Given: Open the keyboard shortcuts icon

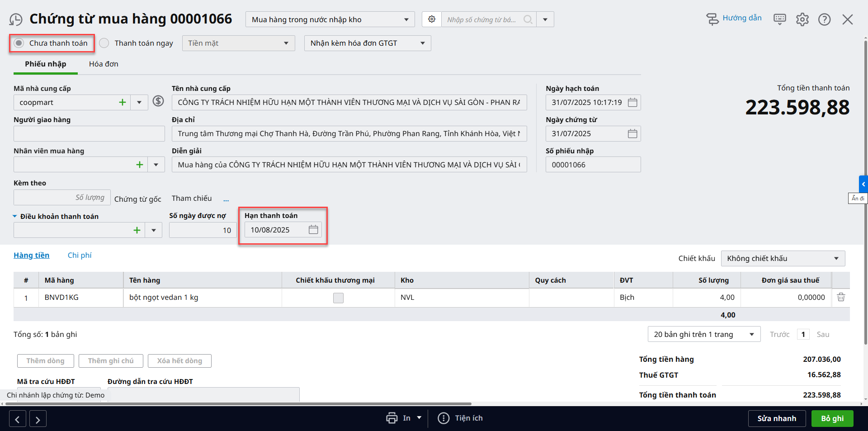Looking at the screenshot, I should [779, 19].
